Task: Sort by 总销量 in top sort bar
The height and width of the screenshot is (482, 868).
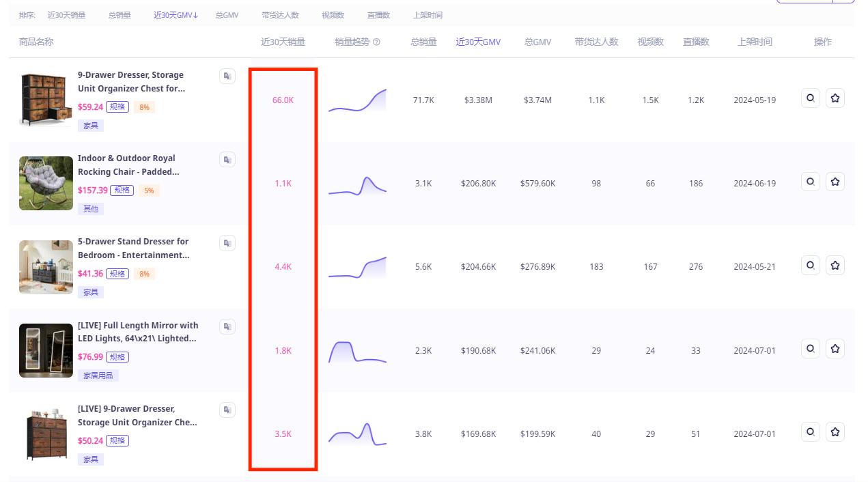Action: click(x=120, y=15)
